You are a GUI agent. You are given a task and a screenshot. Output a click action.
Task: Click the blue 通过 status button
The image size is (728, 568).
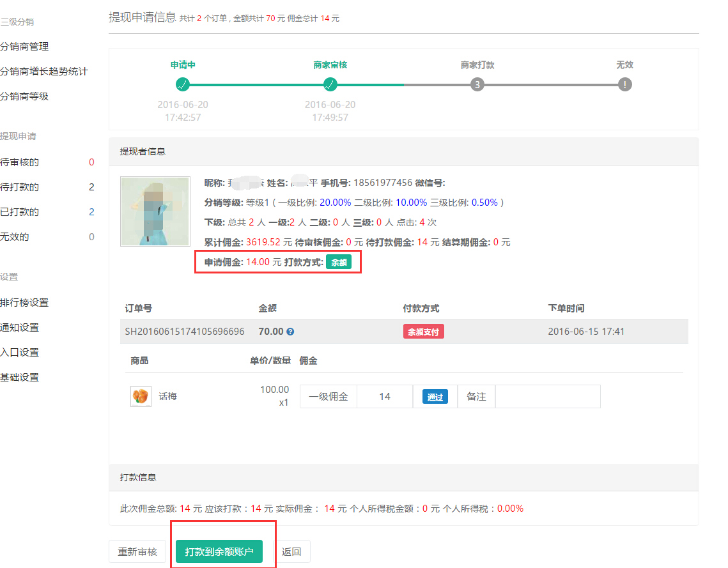point(435,397)
